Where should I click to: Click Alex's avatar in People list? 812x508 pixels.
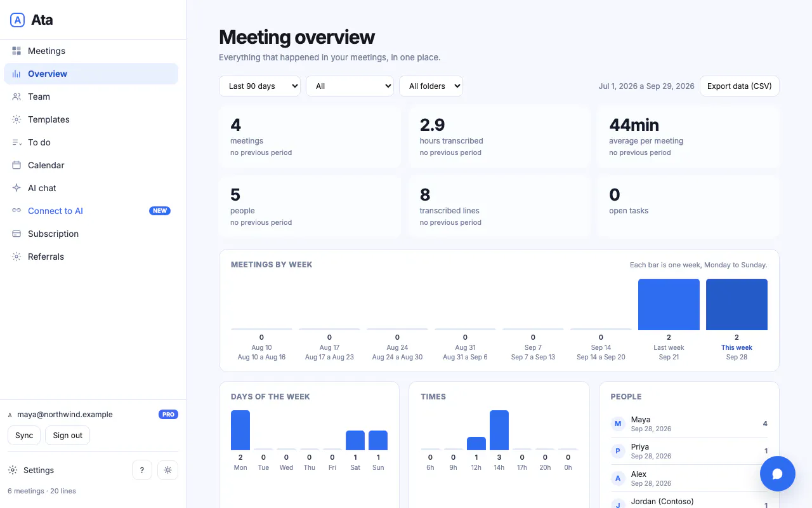tap(619, 478)
